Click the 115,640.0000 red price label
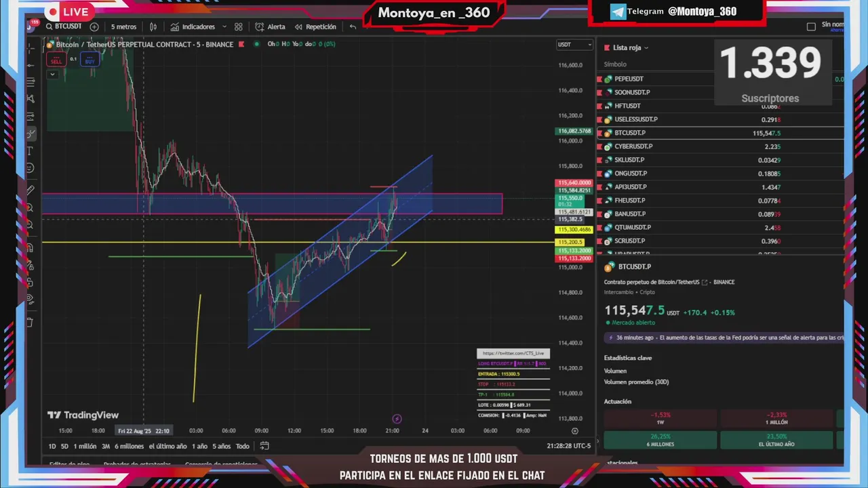The width and height of the screenshot is (868, 488). [x=574, y=183]
